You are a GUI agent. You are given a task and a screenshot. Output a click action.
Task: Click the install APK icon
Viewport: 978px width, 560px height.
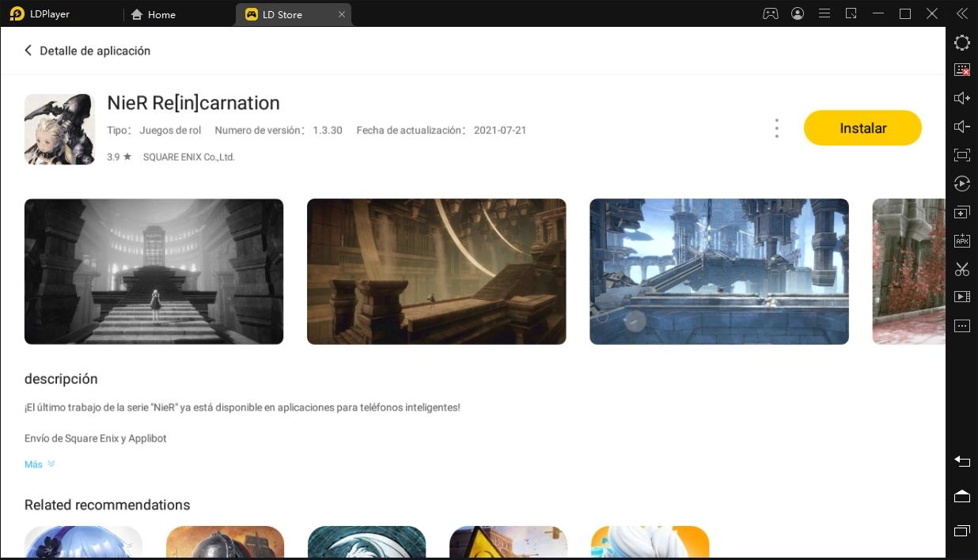coord(961,240)
